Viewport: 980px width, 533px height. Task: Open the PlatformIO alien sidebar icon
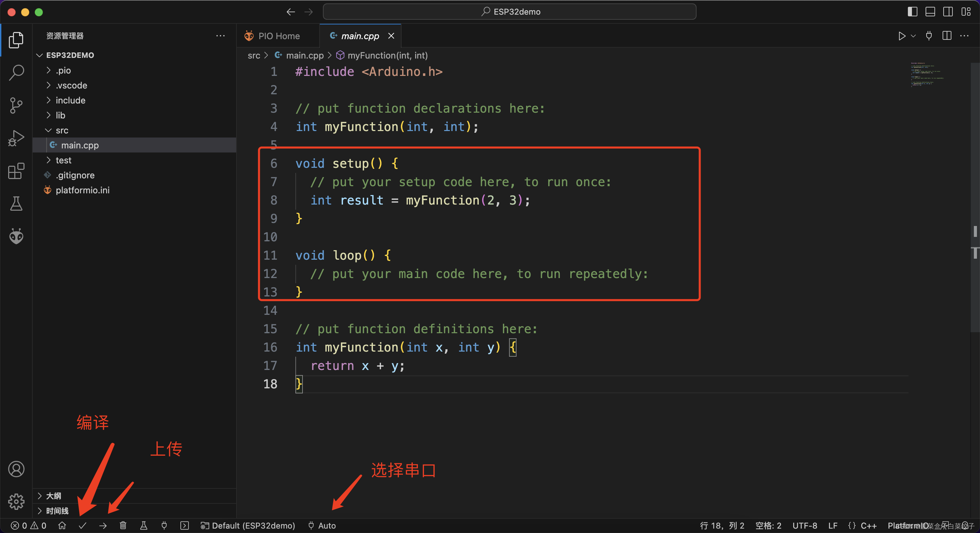16,236
